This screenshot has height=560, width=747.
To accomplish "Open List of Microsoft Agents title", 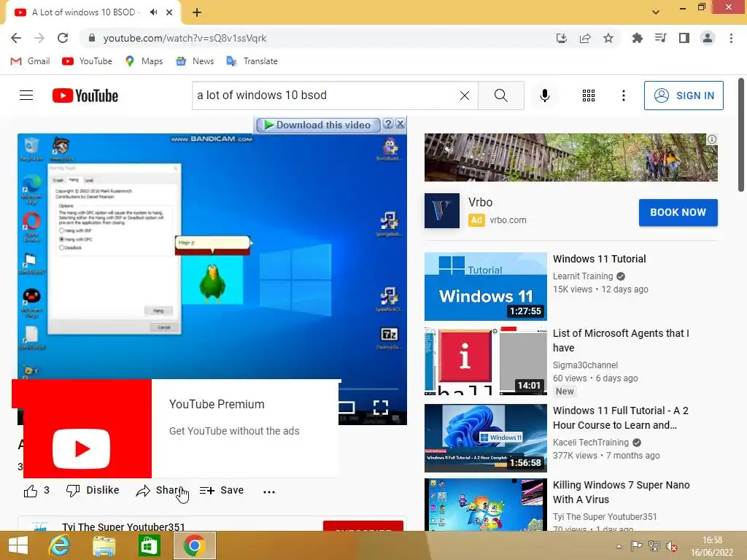I will (621, 341).
